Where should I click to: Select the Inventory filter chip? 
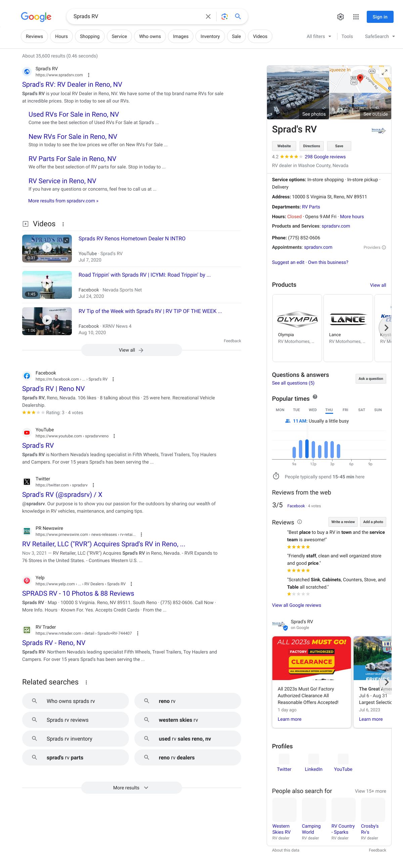(210, 36)
